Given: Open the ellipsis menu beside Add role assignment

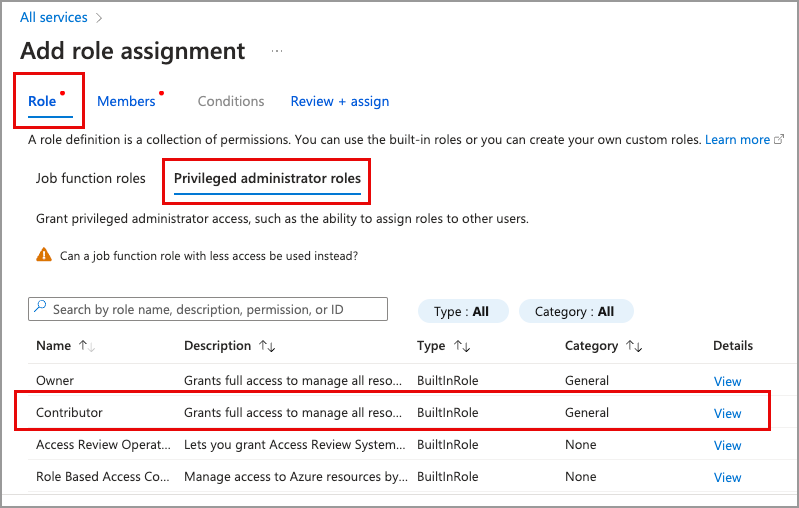Looking at the screenshot, I should [x=277, y=51].
